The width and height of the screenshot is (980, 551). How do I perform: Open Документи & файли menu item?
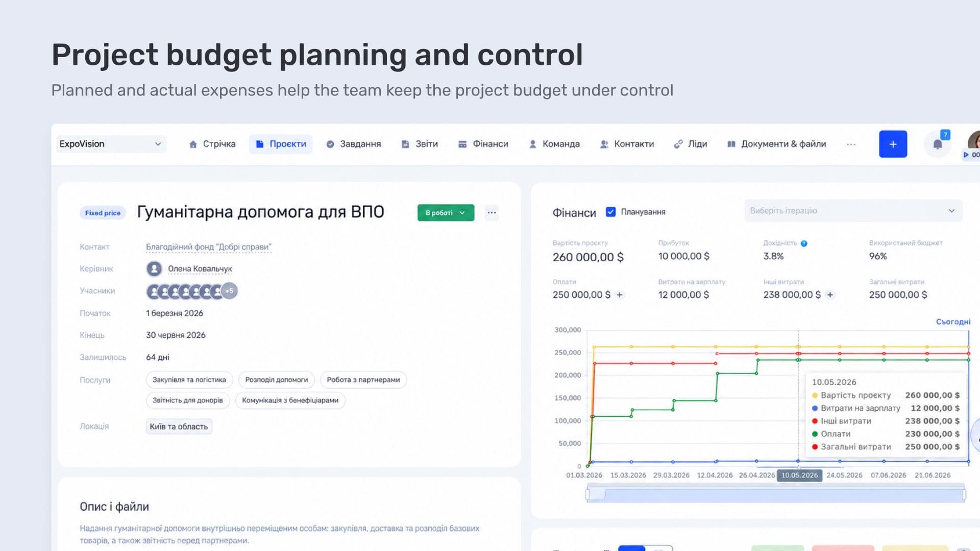coord(776,144)
